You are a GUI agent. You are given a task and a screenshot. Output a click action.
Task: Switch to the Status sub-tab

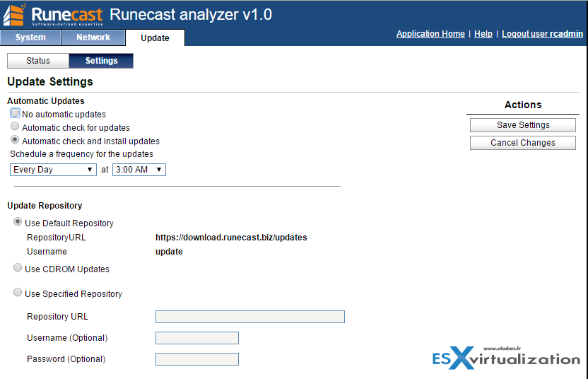click(x=38, y=61)
